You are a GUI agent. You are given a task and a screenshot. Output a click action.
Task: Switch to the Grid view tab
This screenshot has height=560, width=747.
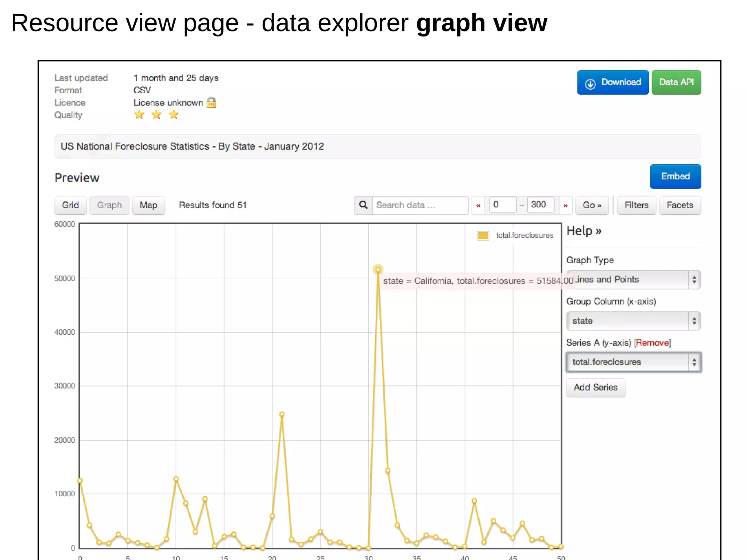(70, 205)
